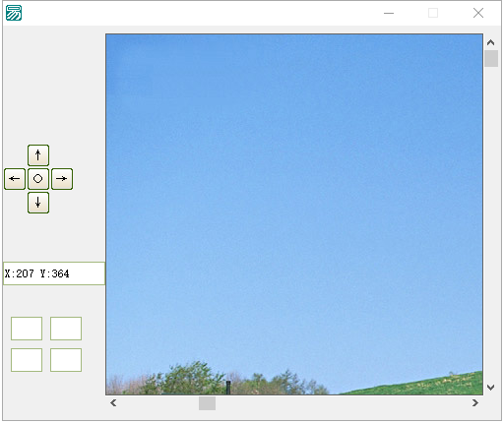Click the right arrow pan button
This screenshot has width=504, height=423.
point(62,179)
